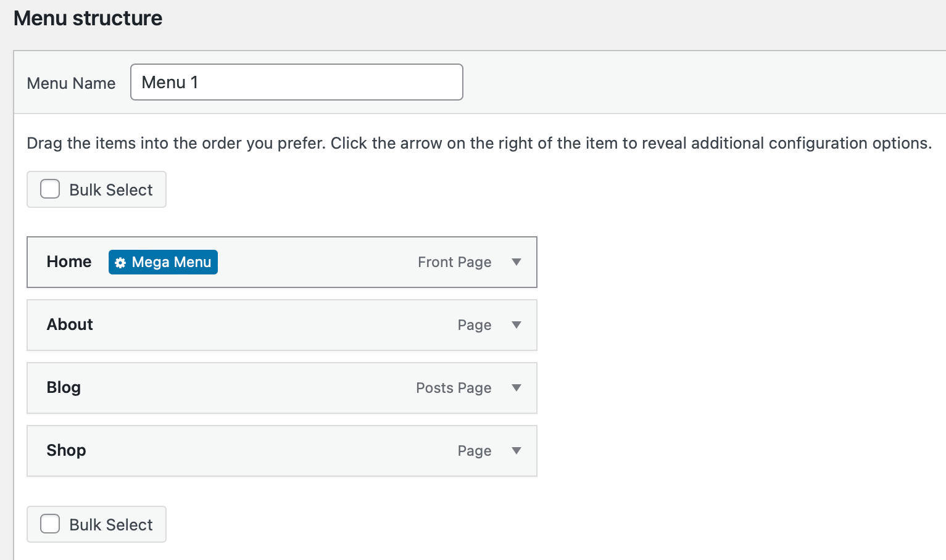Reveal Blog item settings via arrow
The image size is (946, 560).
[x=517, y=388]
